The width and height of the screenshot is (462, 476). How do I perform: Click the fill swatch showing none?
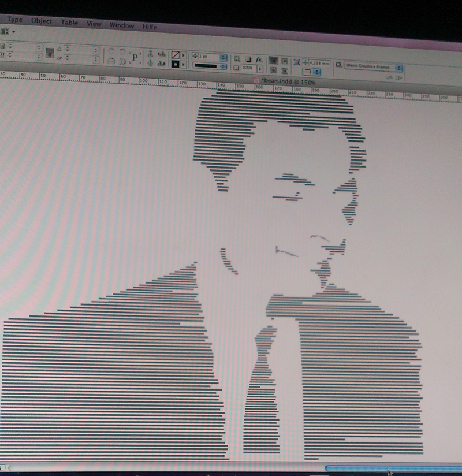175,55
